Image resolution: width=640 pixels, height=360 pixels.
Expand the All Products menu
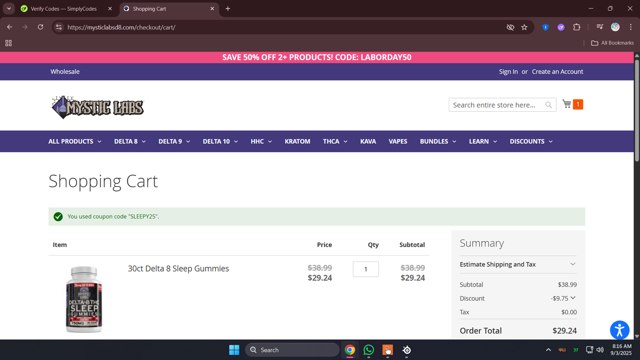(75, 141)
